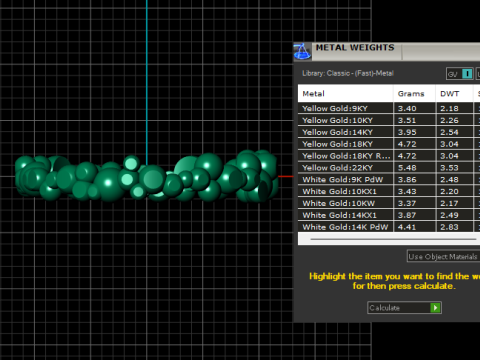
Task: Click the 2.83 DWT value
Action: [x=449, y=227]
